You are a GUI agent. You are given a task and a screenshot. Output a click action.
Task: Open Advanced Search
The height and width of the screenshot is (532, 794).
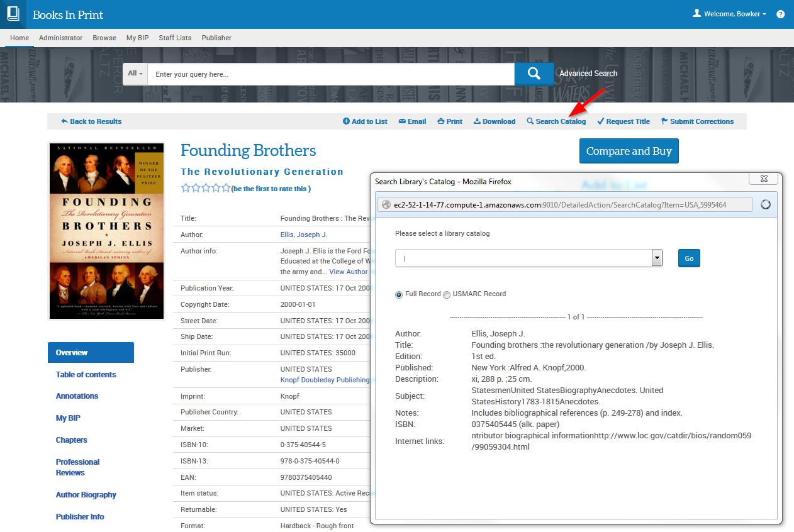point(588,74)
